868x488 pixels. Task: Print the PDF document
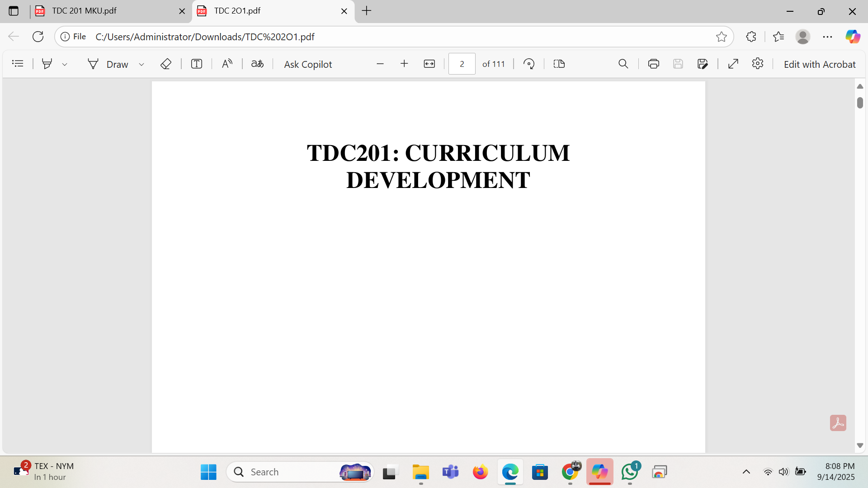[653, 64]
